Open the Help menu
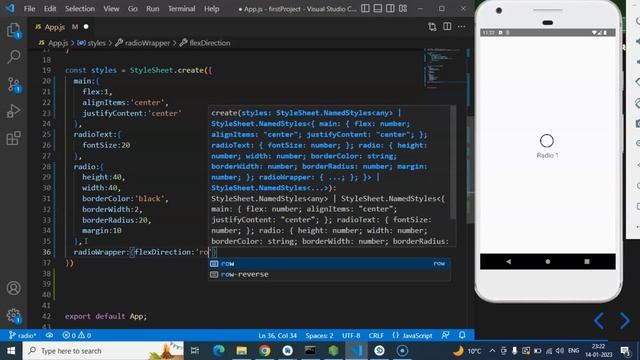 [211, 9]
